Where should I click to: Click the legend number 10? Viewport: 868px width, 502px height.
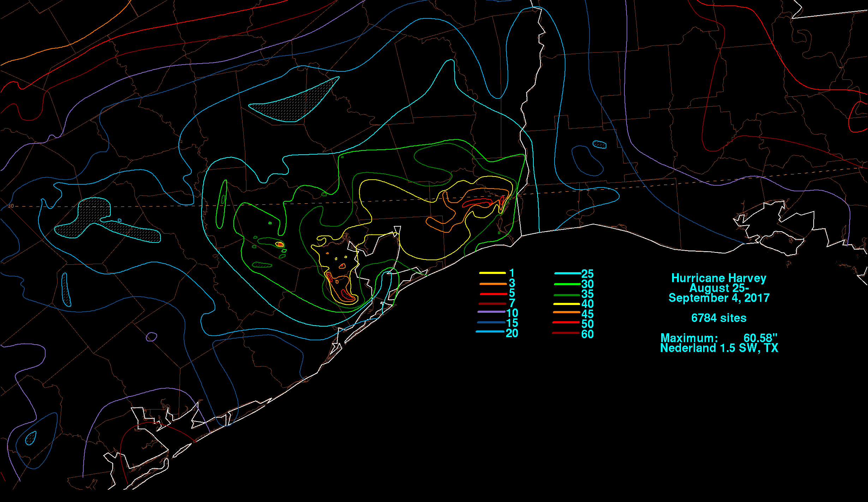coord(512,313)
